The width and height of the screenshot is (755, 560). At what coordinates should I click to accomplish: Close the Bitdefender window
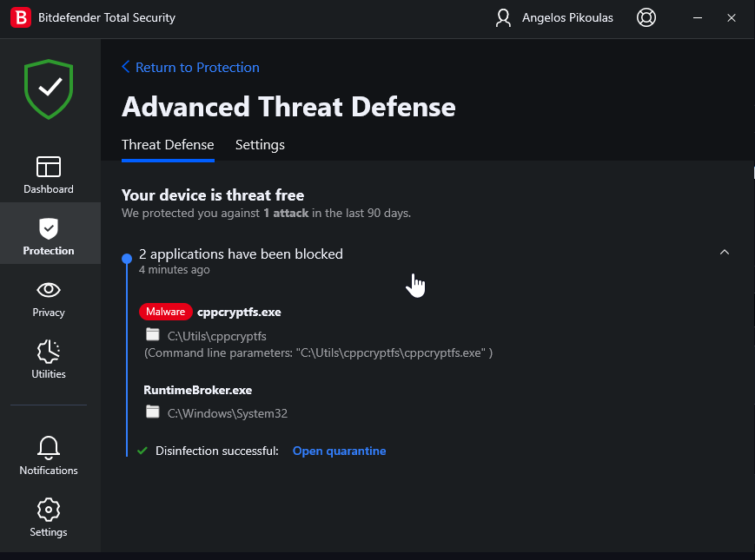(732, 18)
